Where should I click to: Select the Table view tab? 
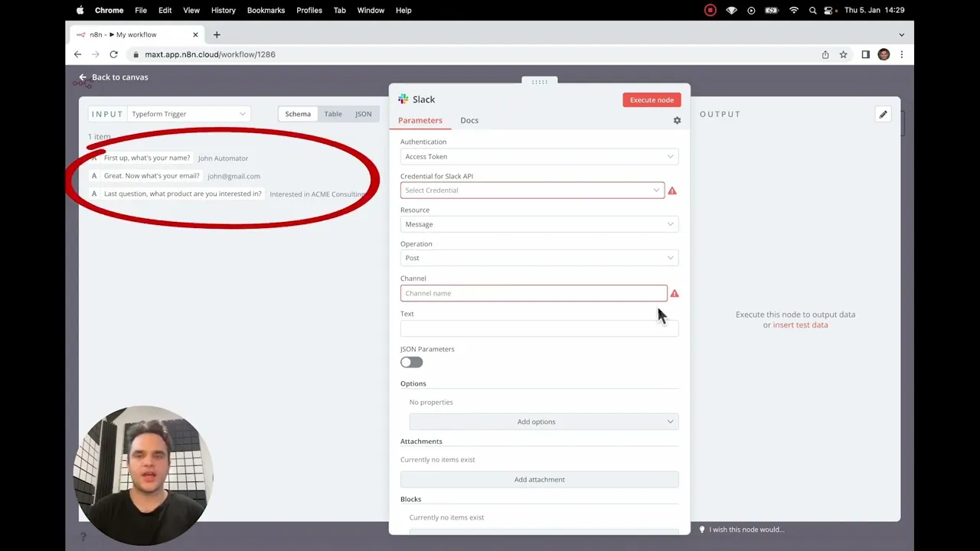pos(333,114)
